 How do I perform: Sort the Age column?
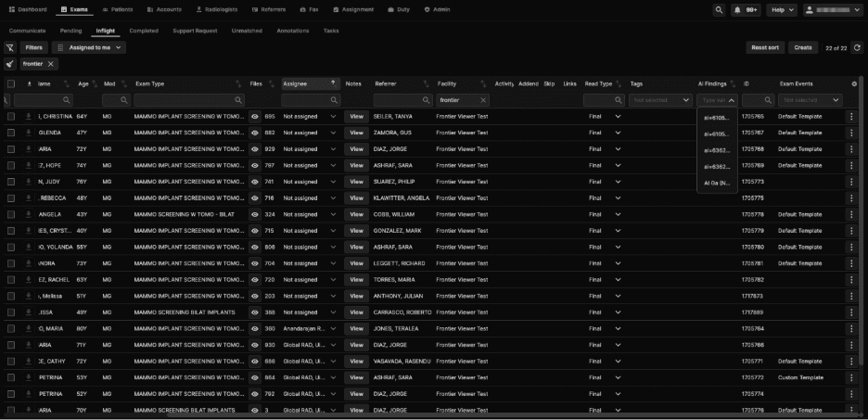pyautogui.click(x=96, y=84)
